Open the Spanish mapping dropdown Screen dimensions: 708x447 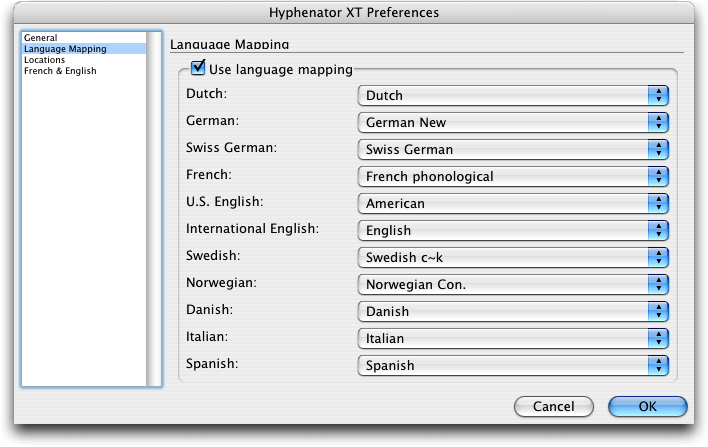pos(513,365)
